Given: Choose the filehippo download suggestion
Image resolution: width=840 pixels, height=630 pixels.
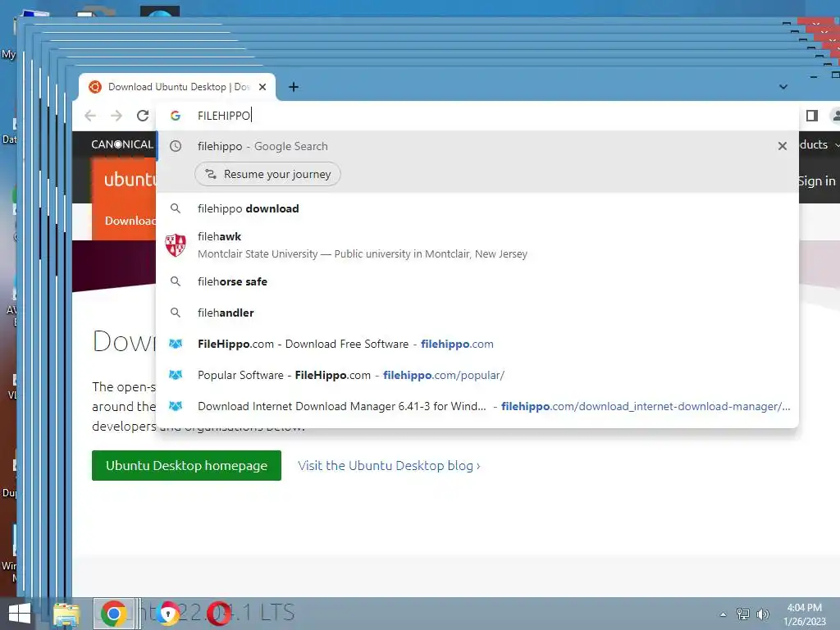Looking at the screenshot, I should [x=477, y=208].
